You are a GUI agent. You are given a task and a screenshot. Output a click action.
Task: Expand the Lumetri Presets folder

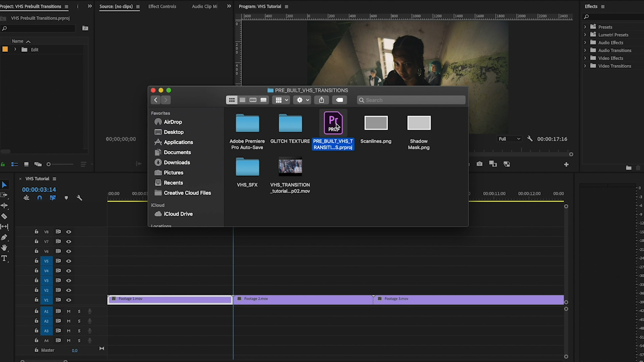pos(585,35)
